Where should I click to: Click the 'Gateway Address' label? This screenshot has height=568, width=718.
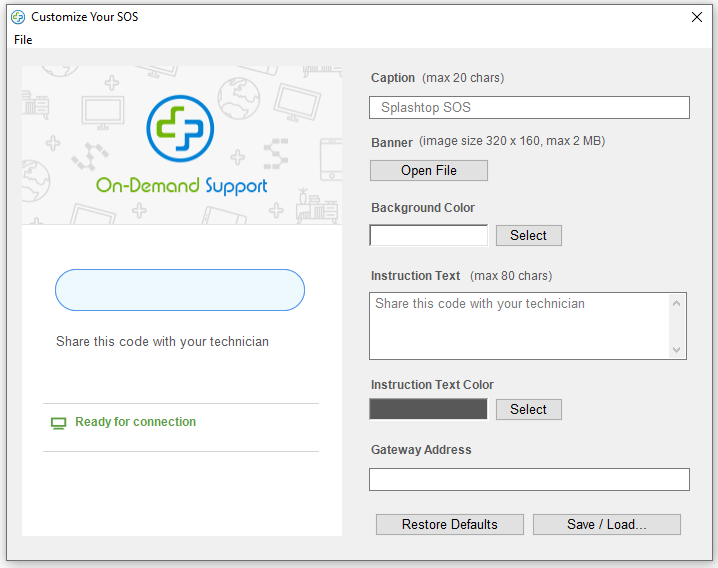421,450
